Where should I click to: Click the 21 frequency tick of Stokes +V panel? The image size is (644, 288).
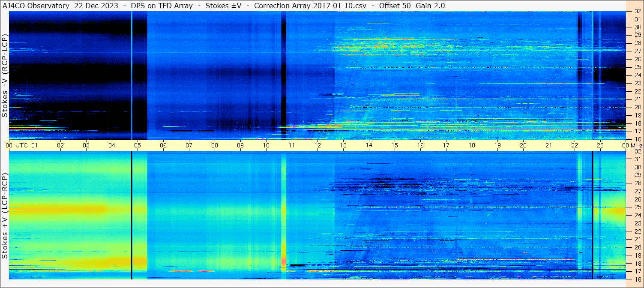click(637, 239)
